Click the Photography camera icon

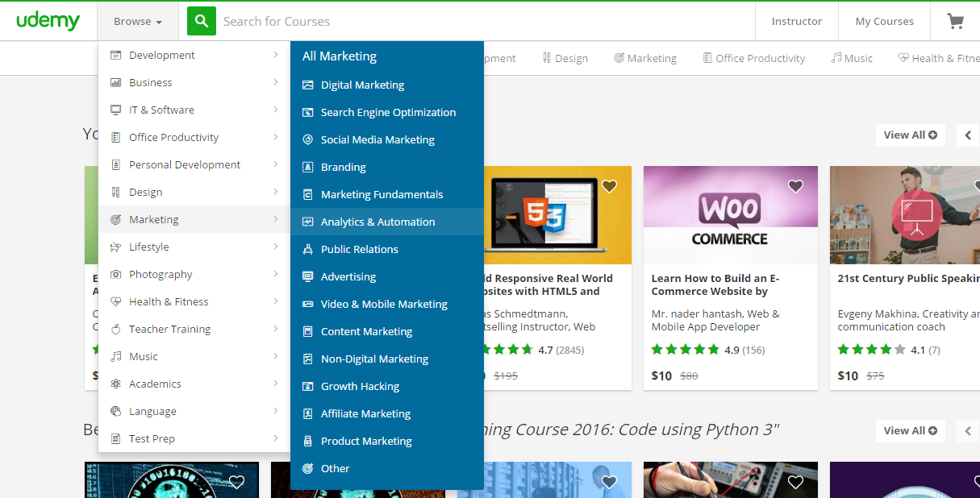[x=115, y=274]
